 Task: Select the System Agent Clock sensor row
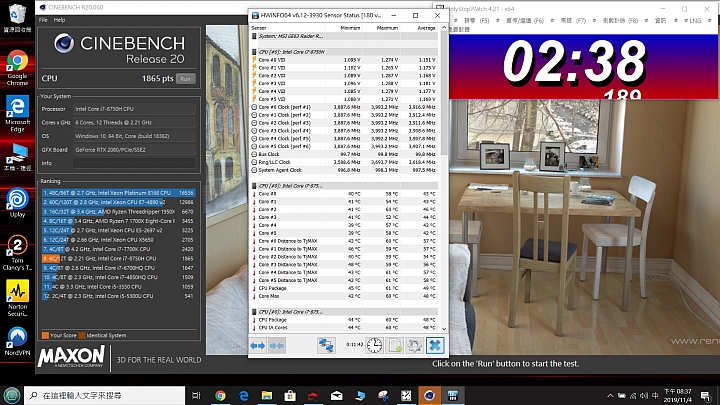(x=344, y=170)
